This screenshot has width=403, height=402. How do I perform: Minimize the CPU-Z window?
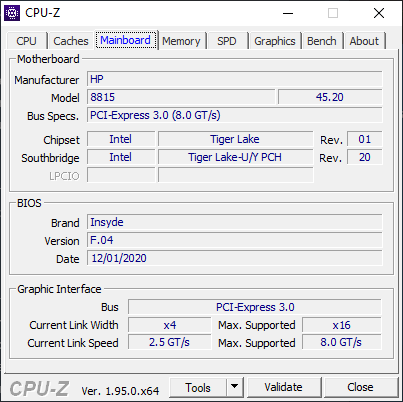coord(288,13)
